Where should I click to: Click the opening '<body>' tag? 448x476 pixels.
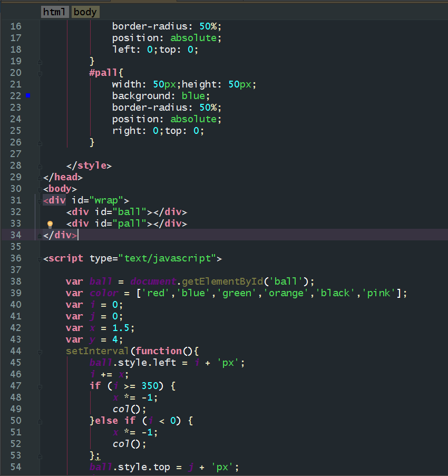tap(60, 189)
